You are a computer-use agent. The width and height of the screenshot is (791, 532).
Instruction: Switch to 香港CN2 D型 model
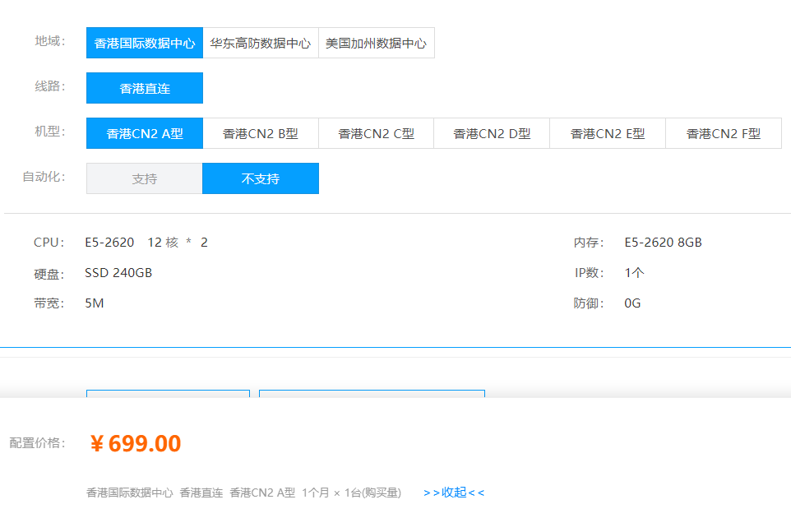coord(492,133)
